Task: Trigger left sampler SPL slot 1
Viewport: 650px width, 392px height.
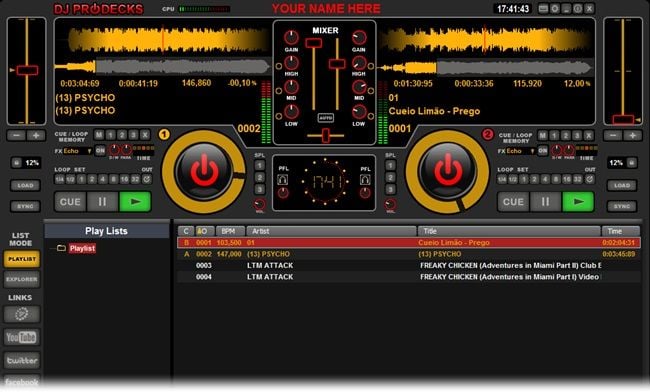Action: [x=260, y=166]
